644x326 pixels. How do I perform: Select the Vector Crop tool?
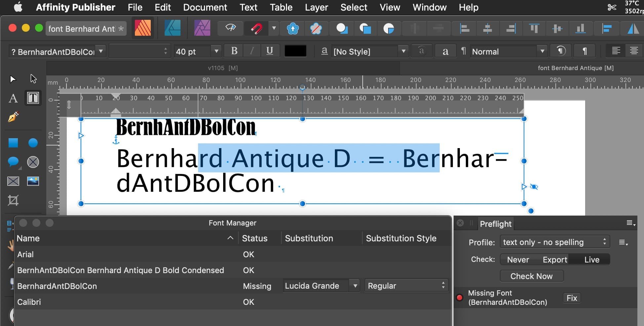point(13,200)
